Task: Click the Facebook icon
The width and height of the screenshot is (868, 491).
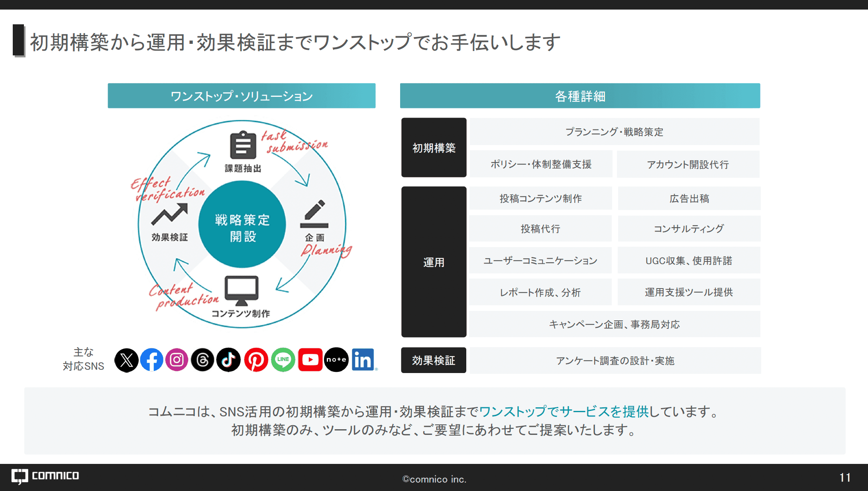Action: pyautogui.click(x=152, y=360)
